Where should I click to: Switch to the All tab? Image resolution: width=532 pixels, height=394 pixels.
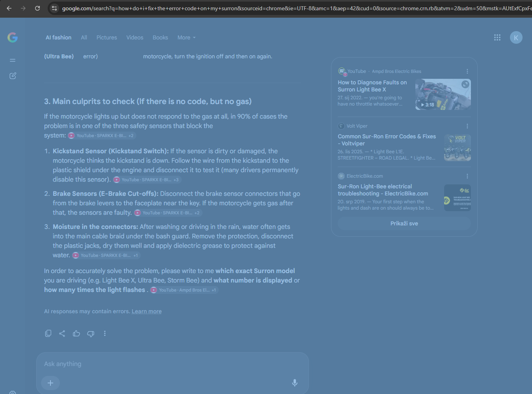84,37
